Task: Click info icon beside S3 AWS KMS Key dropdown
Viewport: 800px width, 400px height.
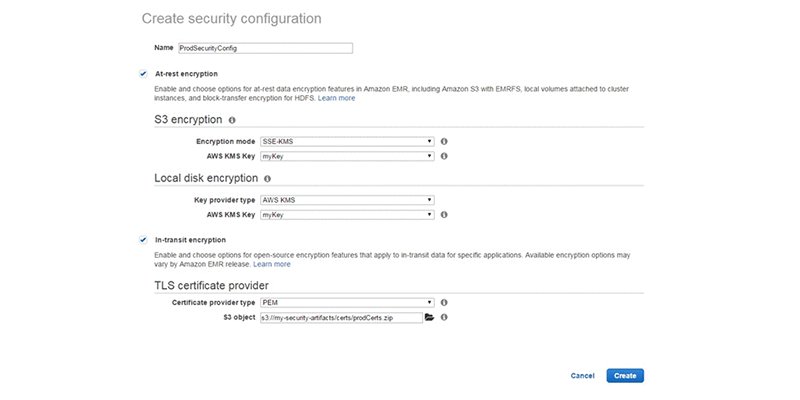Action: [444, 156]
